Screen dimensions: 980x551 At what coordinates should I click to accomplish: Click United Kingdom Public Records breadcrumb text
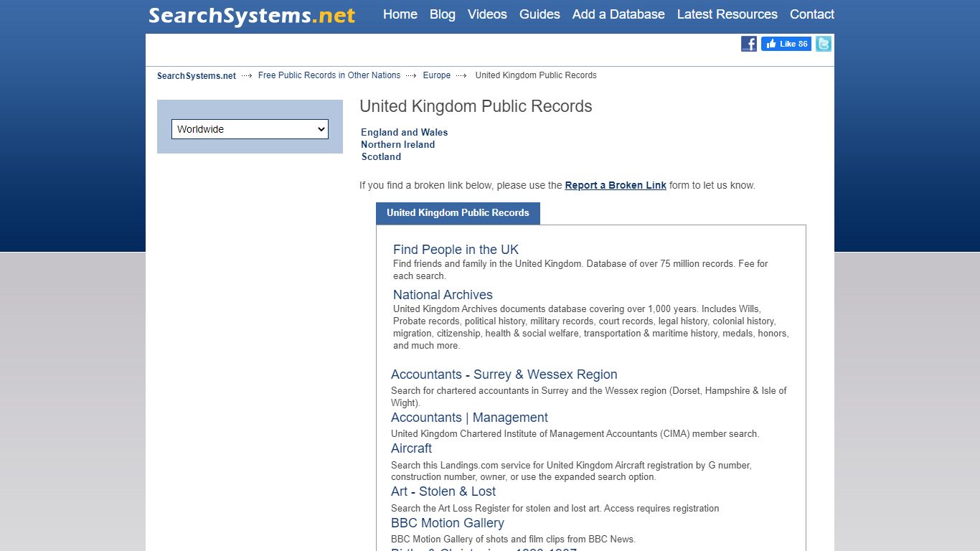pyautogui.click(x=536, y=75)
